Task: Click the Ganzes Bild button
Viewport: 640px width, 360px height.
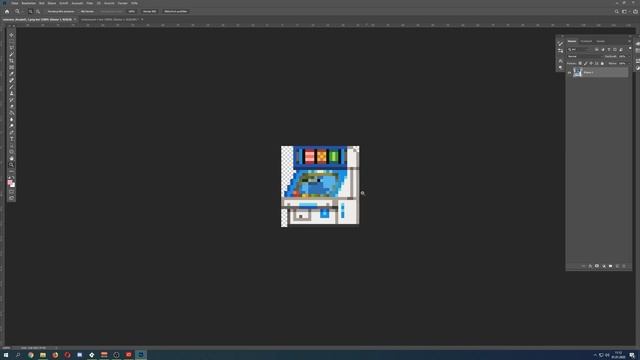Action: [149, 11]
